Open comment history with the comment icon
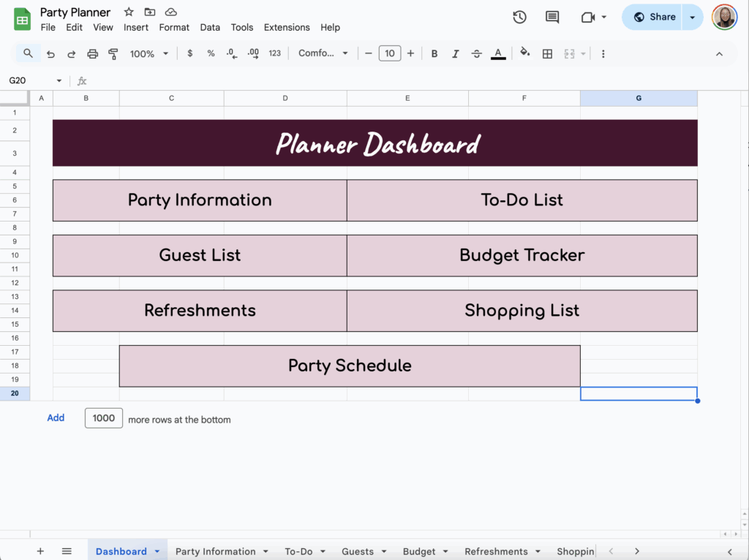Viewport: 749px width, 560px height. (x=552, y=16)
